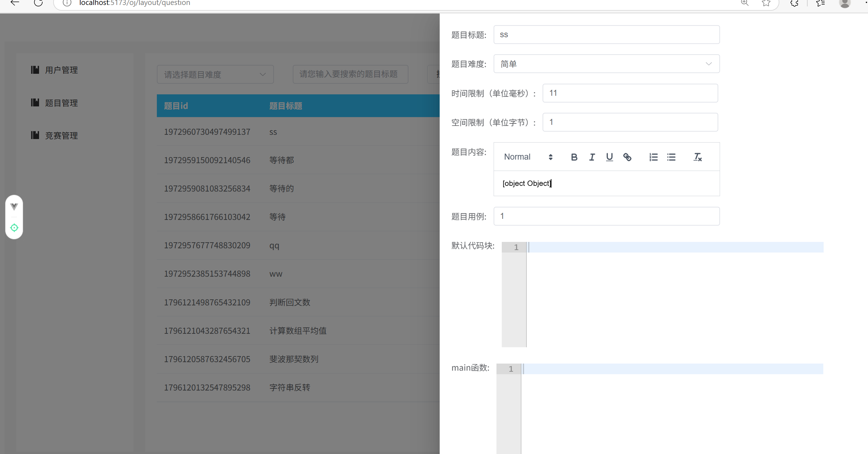Select 题目管理 sidebar menu item
868x454 pixels.
pos(61,103)
